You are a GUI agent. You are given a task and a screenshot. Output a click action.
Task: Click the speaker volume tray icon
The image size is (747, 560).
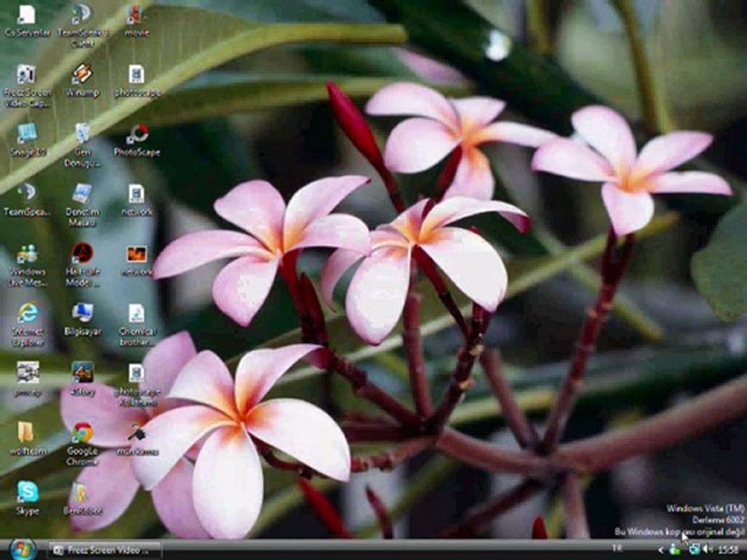[707, 550]
